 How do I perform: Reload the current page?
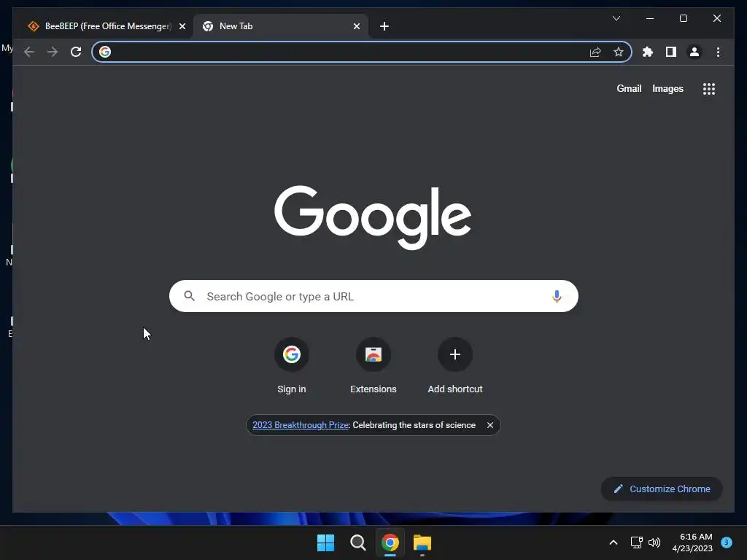[76, 52]
